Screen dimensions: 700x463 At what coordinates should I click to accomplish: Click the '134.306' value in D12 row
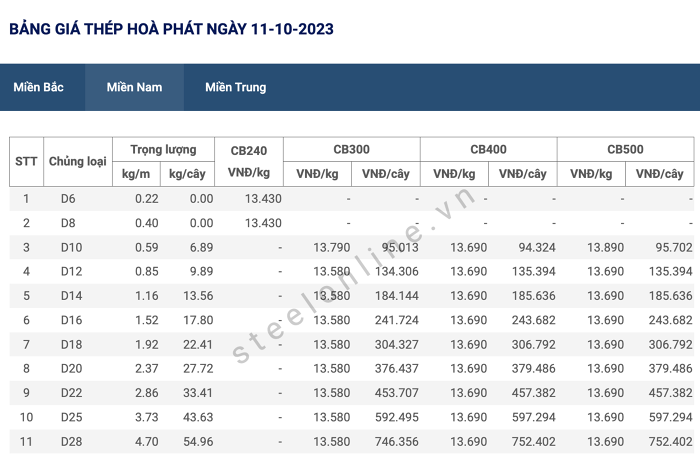[397, 271]
